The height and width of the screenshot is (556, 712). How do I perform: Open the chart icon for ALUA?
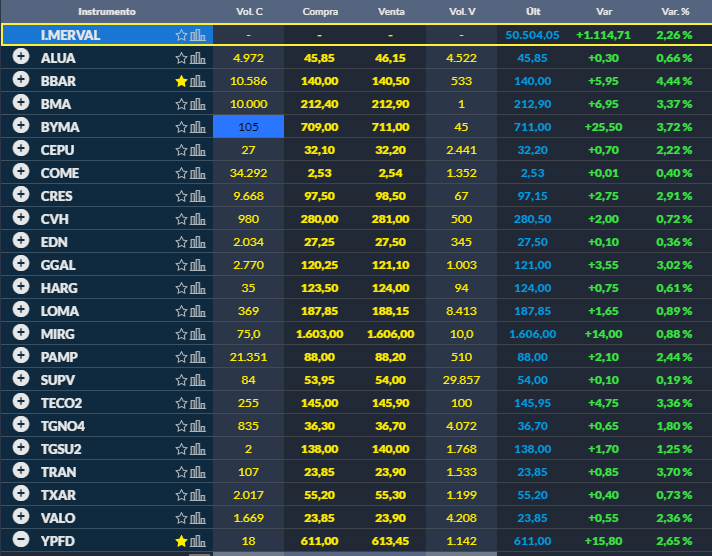[198, 58]
